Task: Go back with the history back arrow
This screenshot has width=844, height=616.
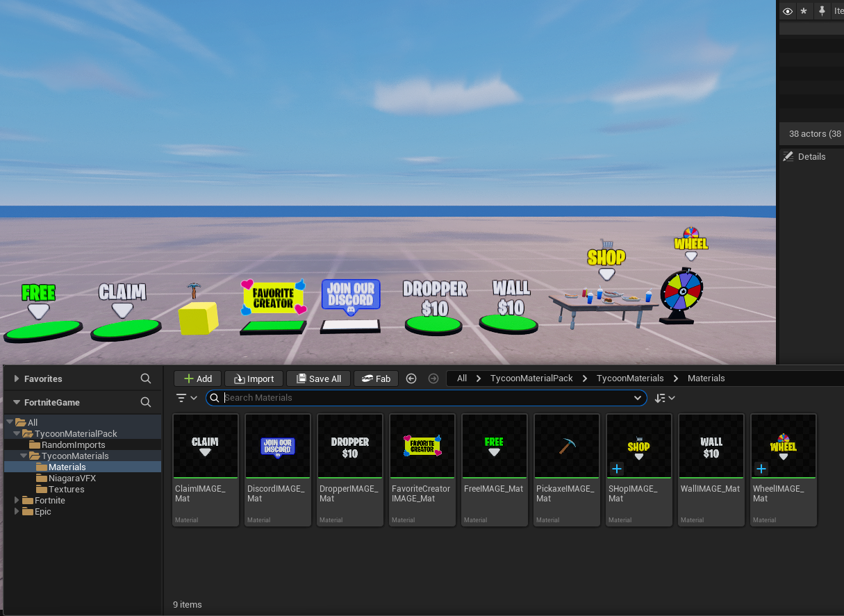Action: tap(411, 378)
